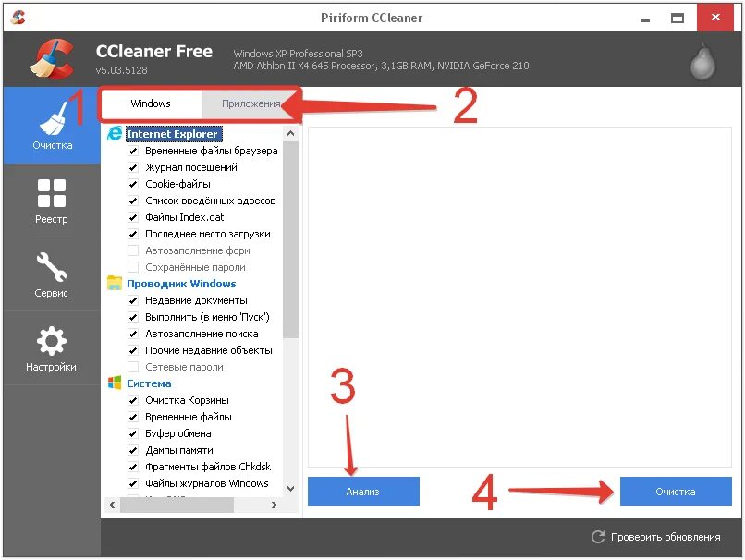Click the list scroll down arrow
The image size is (745, 560).
point(291,488)
